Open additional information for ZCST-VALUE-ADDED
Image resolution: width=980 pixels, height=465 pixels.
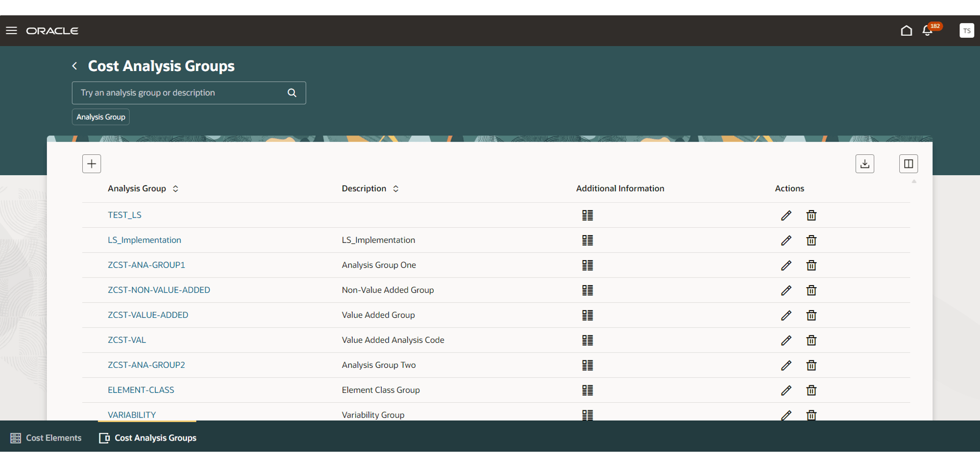click(x=588, y=315)
